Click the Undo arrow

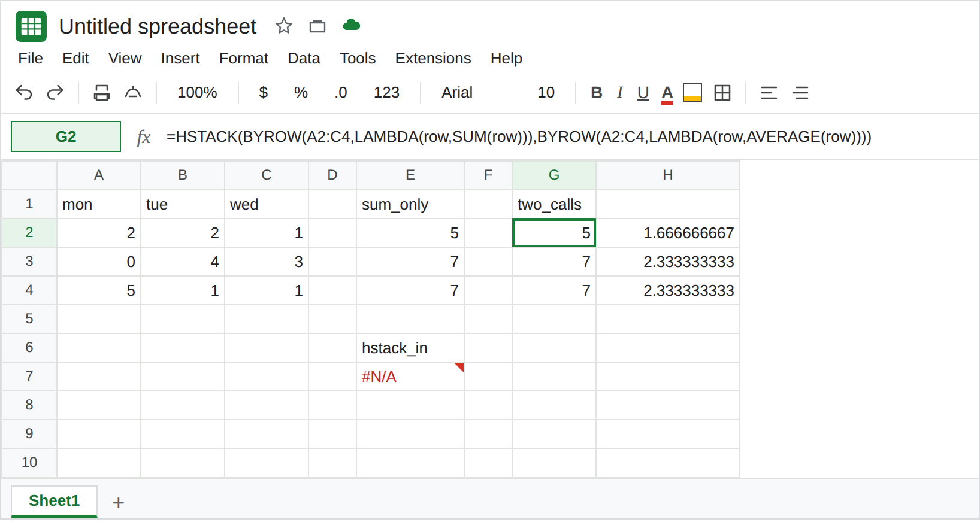[x=24, y=92]
